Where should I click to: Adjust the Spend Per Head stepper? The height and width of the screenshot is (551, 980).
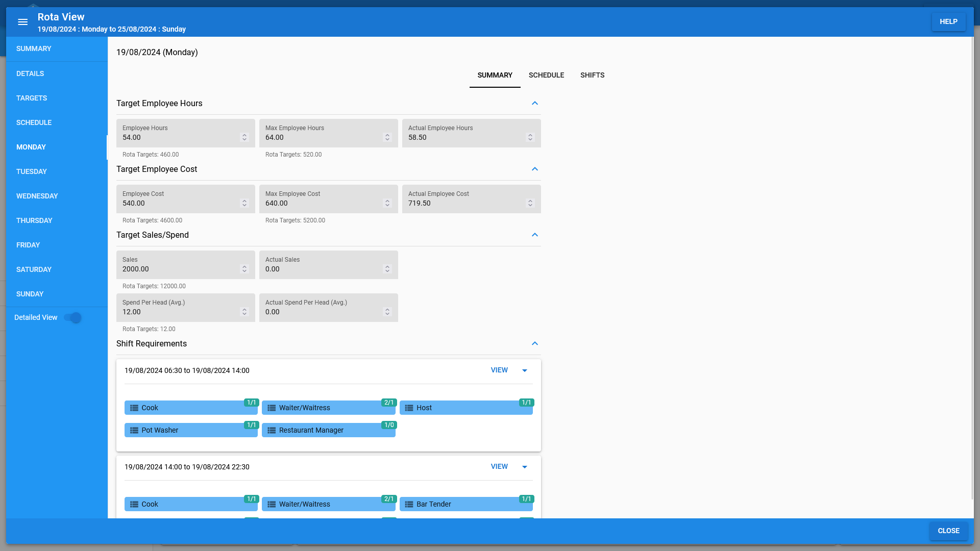[x=244, y=312]
